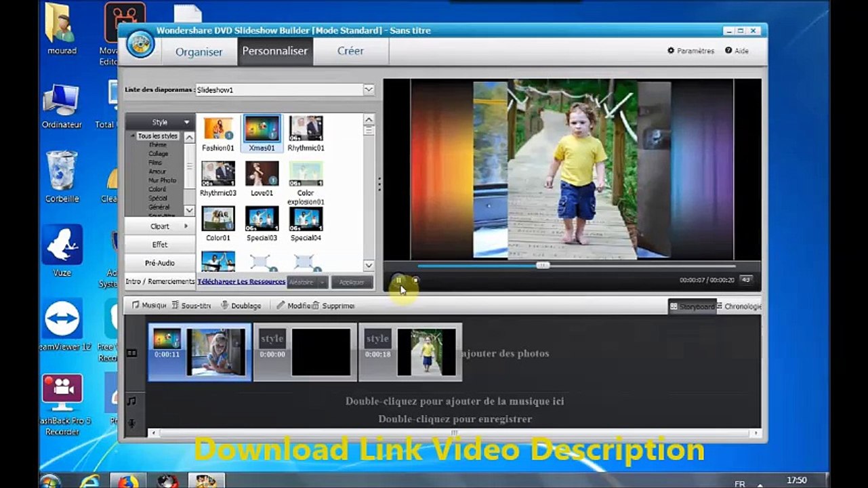The image size is (868, 488).
Task: Select the Collage style category
Action: [159, 154]
